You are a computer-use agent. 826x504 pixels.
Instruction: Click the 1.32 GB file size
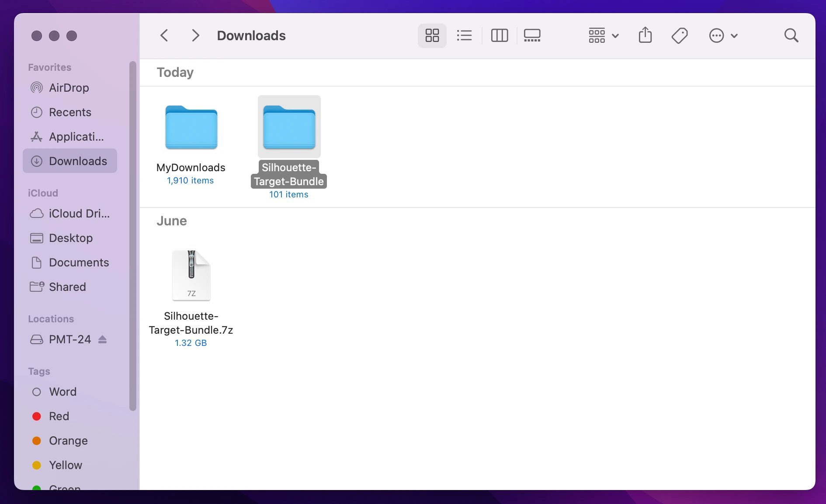click(191, 343)
